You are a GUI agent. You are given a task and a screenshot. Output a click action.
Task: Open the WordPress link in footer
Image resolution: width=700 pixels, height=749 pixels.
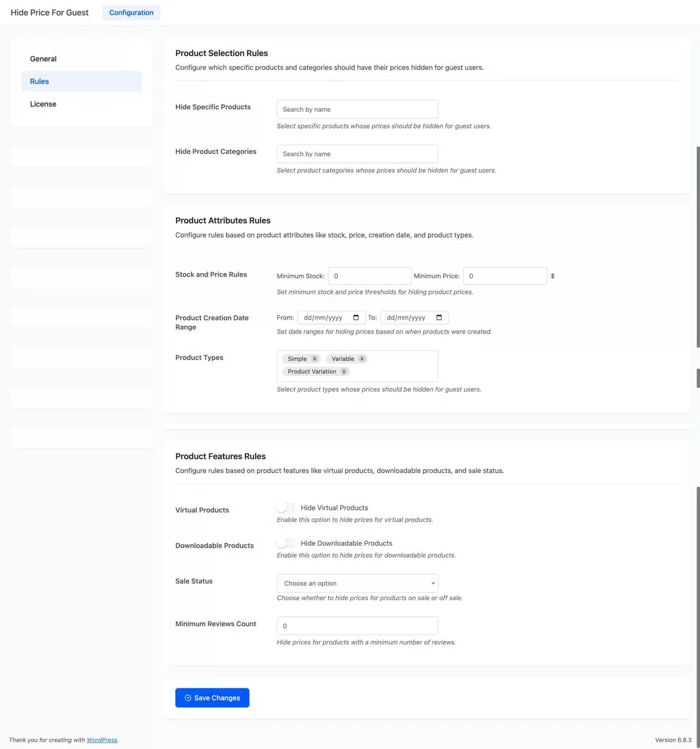(102, 740)
